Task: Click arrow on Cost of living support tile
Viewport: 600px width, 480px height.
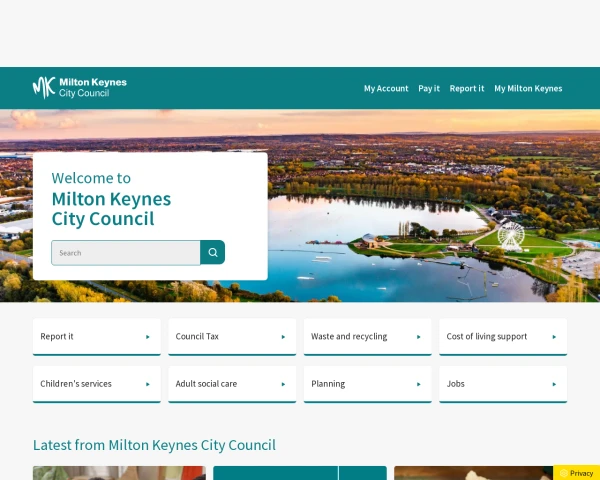Action: tap(554, 337)
